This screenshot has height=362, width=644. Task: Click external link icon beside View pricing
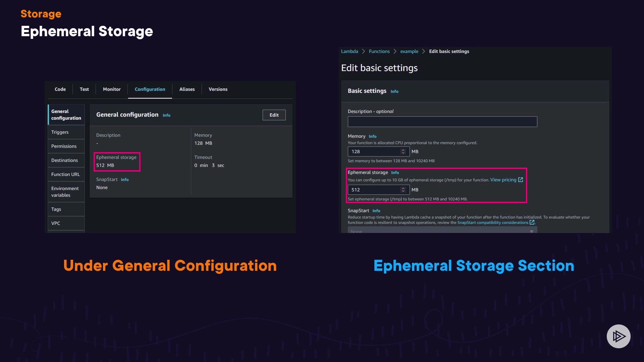(x=521, y=180)
